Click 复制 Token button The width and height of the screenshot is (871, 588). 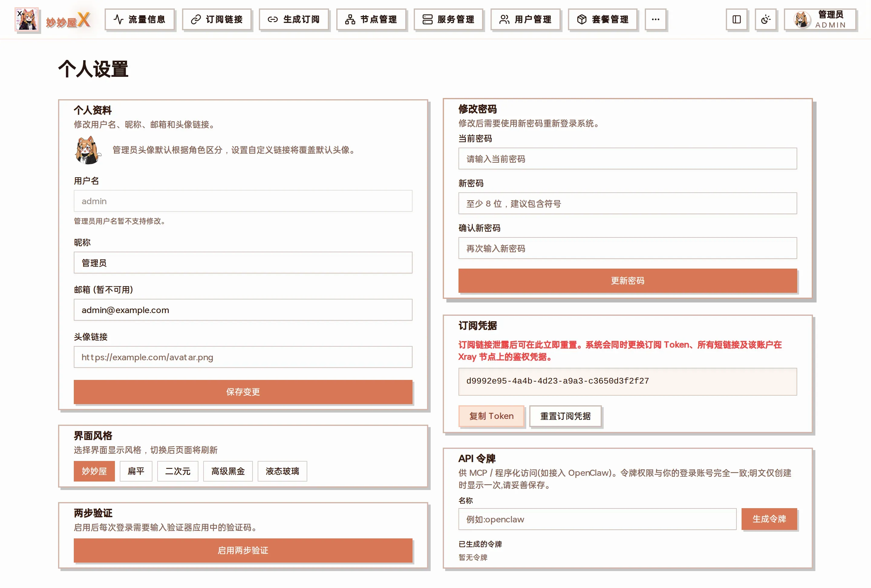[x=491, y=416]
